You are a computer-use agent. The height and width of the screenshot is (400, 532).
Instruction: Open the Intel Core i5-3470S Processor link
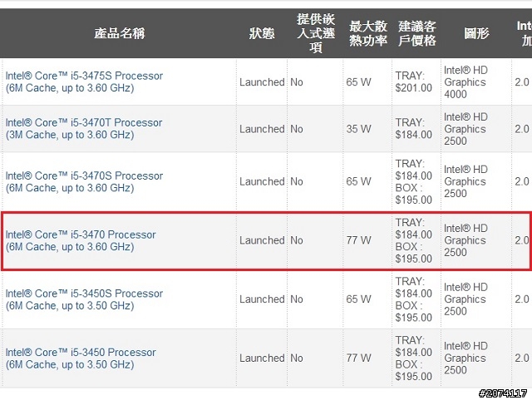tap(84, 181)
